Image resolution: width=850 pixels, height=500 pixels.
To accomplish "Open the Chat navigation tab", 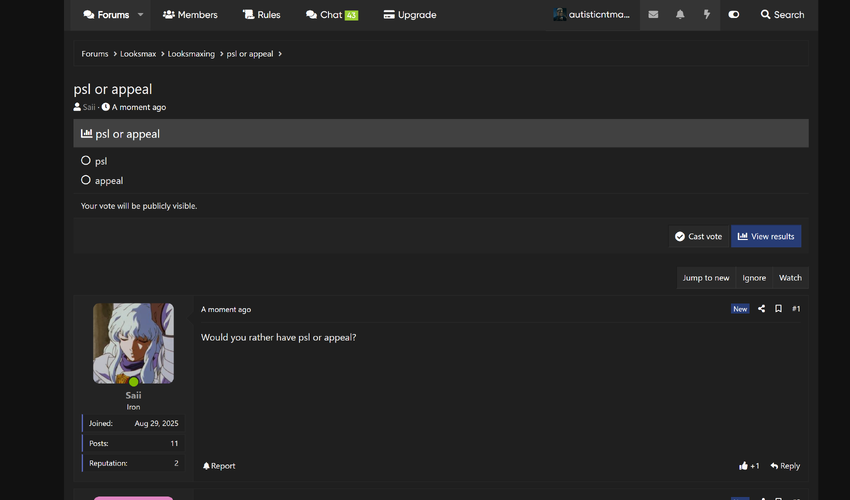I will (x=331, y=15).
